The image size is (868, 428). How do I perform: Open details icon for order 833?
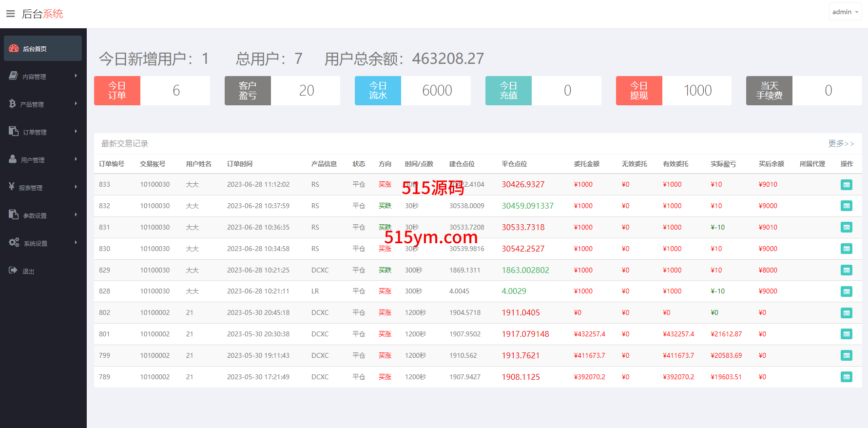coord(846,185)
